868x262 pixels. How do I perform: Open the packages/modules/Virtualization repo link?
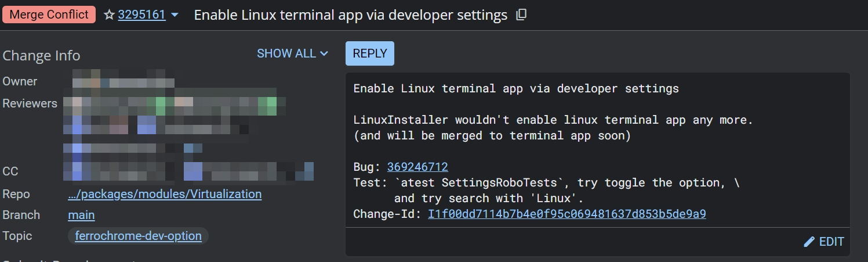pos(165,194)
